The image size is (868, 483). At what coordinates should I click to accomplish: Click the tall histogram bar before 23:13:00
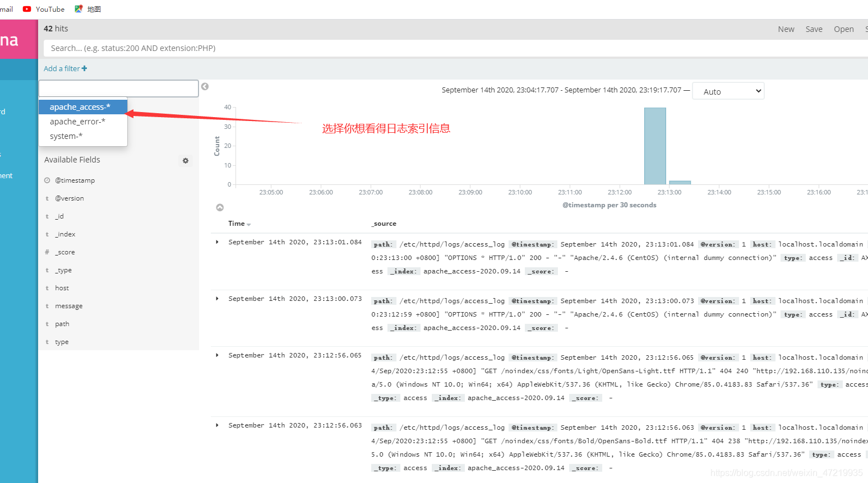(655, 146)
